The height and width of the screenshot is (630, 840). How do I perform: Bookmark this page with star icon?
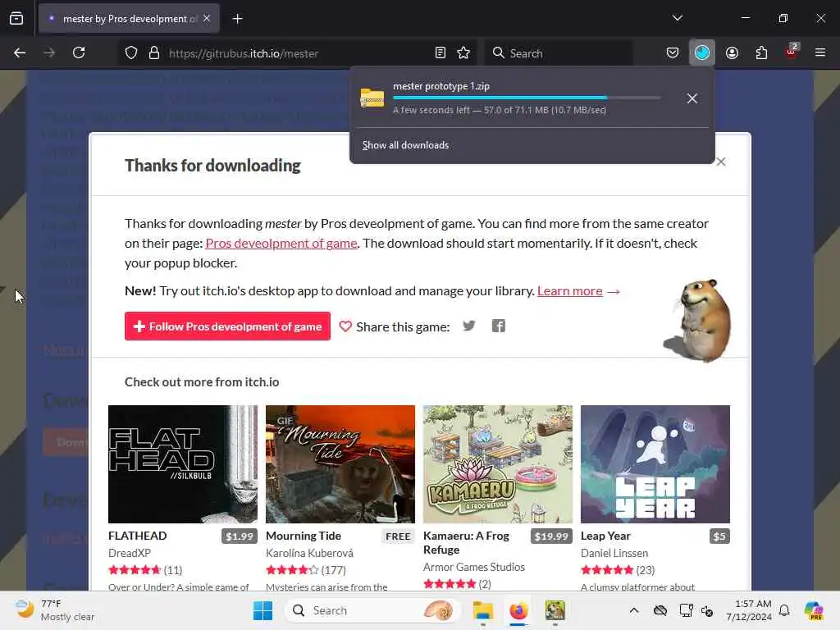pyautogui.click(x=464, y=53)
